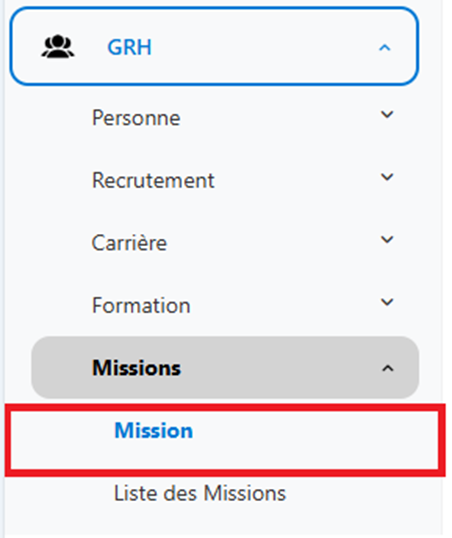Select the GRH text label
The image size is (452, 538).
pyautogui.click(x=129, y=47)
